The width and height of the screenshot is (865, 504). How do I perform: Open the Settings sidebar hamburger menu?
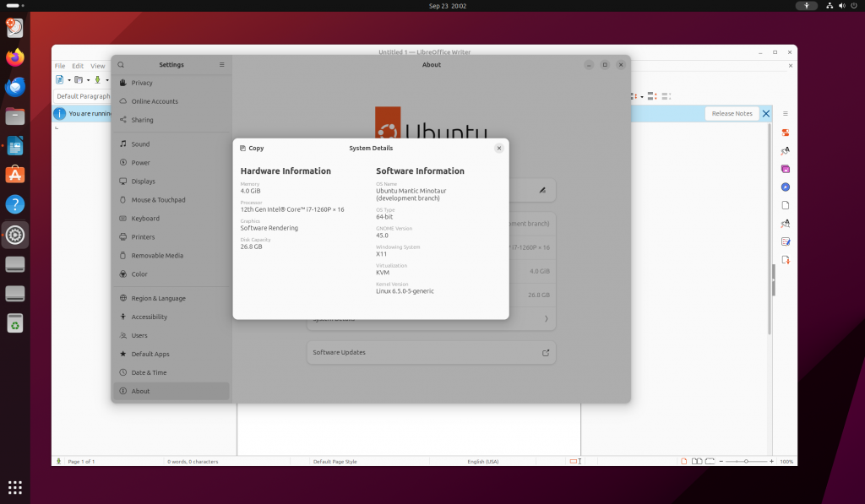tap(220, 64)
